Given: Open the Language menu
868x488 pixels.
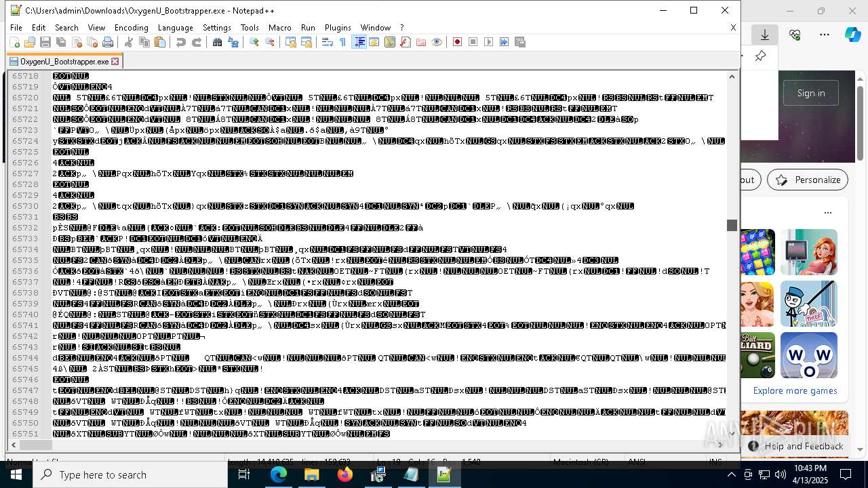Looking at the screenshot, I should (175, 28).
